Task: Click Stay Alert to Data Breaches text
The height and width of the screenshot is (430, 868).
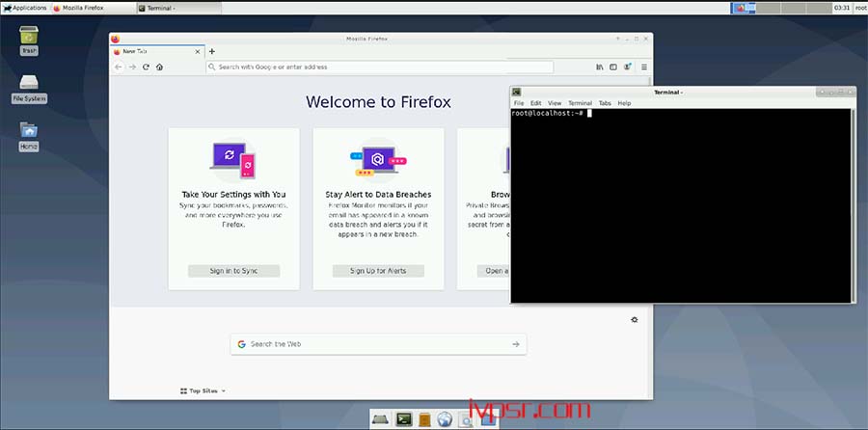Action: tap(378, 195)
